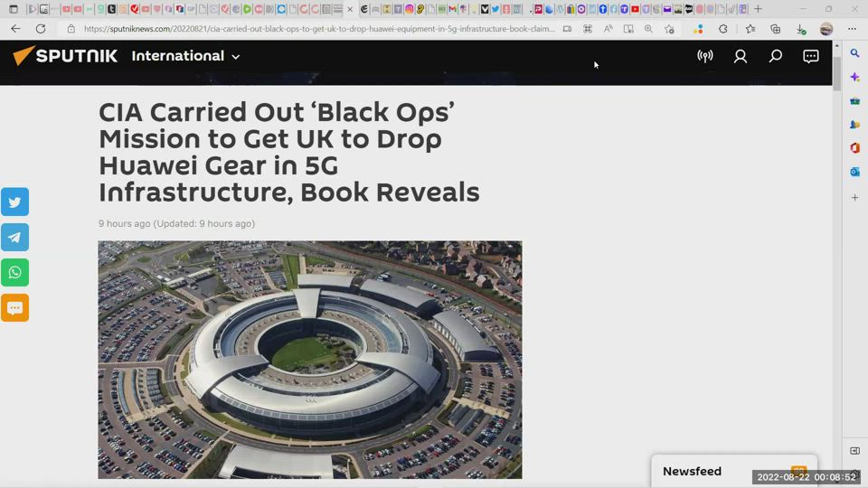Expand the International edition dropdown
This screenshot has height=488, width=868.
click(x=185, y=56)
